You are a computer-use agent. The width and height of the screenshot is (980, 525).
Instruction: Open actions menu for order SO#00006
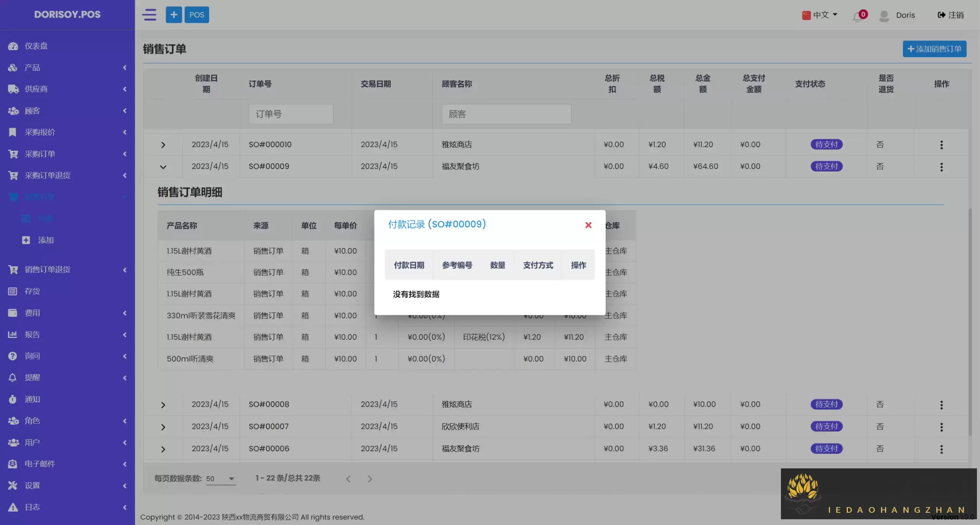click(941, 449)
